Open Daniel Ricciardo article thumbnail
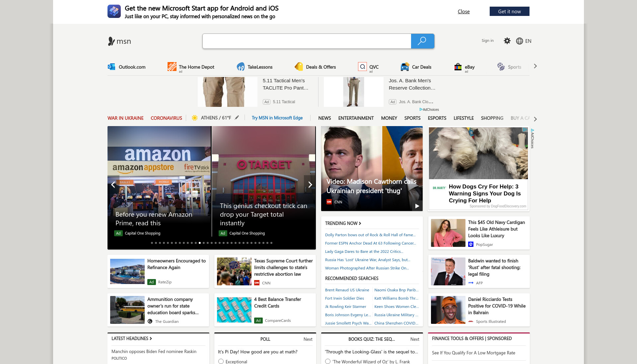The width and height of the screenshot is (637, 364). pyautogui.click(x=448, y=310)
